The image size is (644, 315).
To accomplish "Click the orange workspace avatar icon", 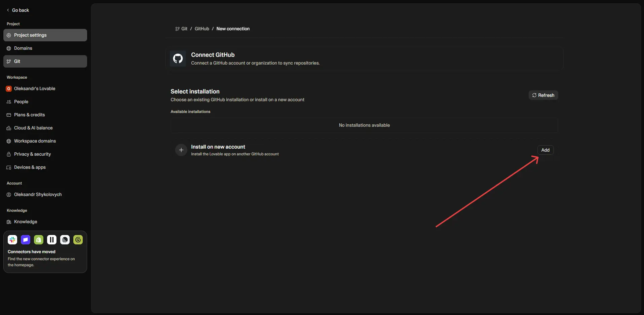I will (9, 89).
